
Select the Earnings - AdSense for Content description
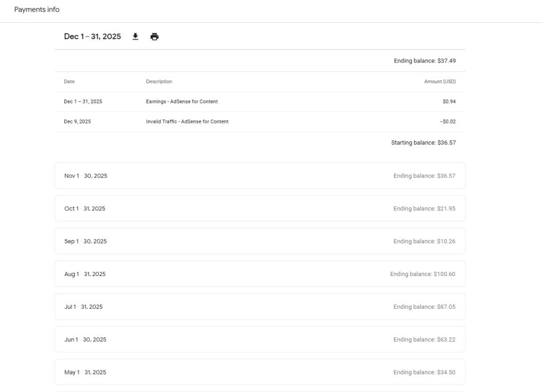click(x=181, y=102)
